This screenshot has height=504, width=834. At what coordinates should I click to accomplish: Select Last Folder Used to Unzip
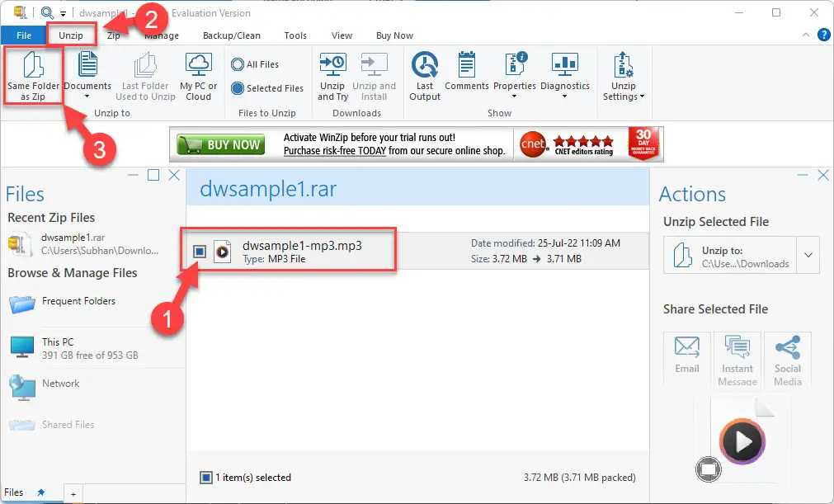point(145,77)
